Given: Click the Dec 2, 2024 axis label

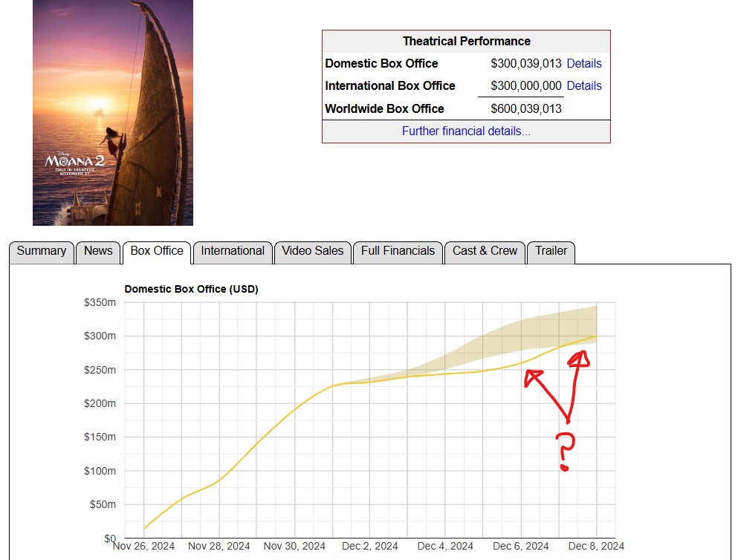Looking at the screenshot, I should (x=369, y=547).
